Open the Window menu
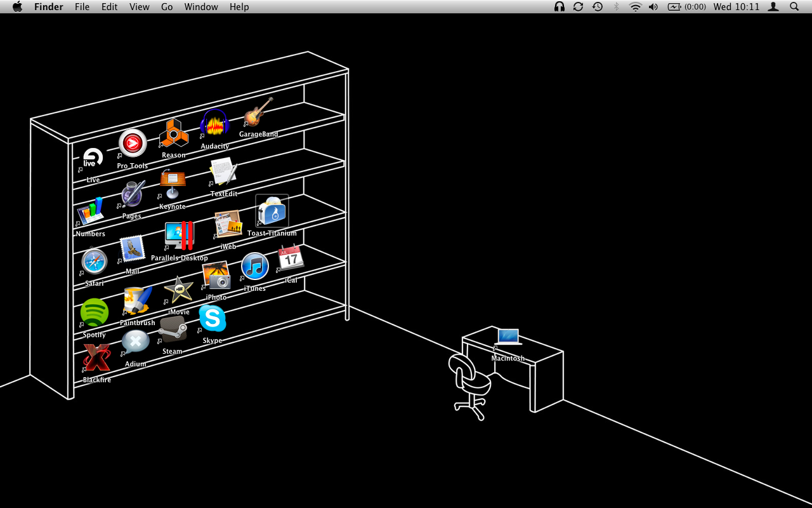 click(x=201, y=6)
